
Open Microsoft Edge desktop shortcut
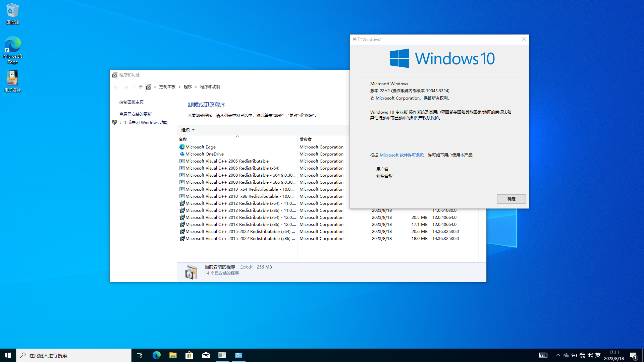click(x=13, y=50)
